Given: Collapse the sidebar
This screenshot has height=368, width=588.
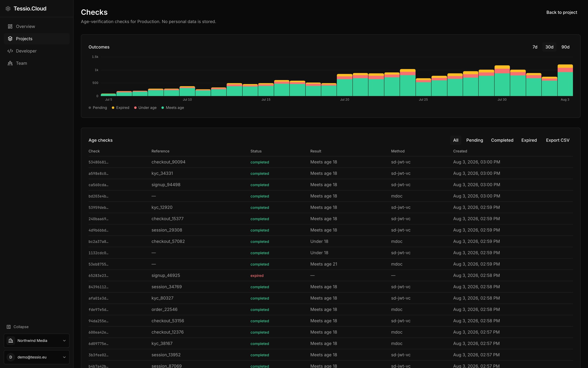Looking at the screenshot, I should click(18, 327).
